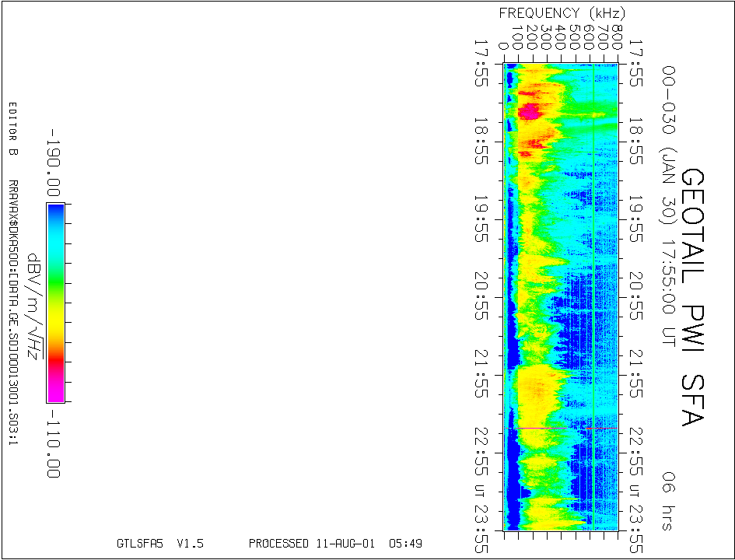Click the 06 hrs duration label

click(x=667, y=500)
